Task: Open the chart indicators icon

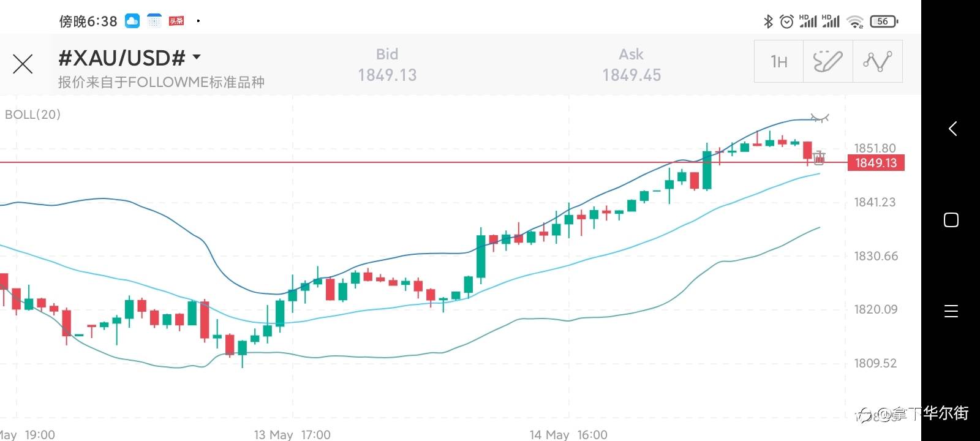Action: pos(877,61)
